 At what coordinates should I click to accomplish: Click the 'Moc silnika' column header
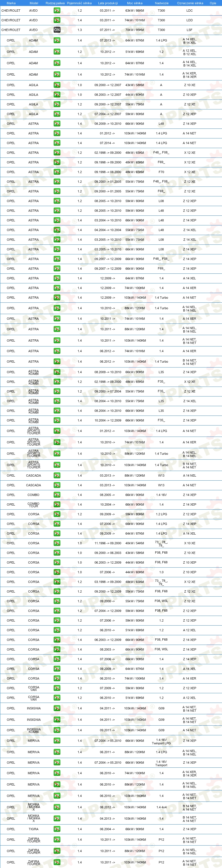pyautogui.click(x=135, y=3)
